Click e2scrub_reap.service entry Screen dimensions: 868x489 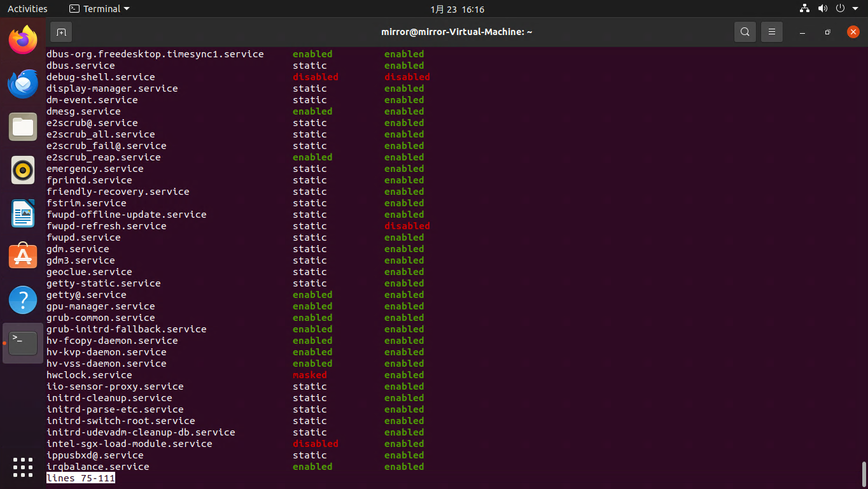[x=104, y=157]
